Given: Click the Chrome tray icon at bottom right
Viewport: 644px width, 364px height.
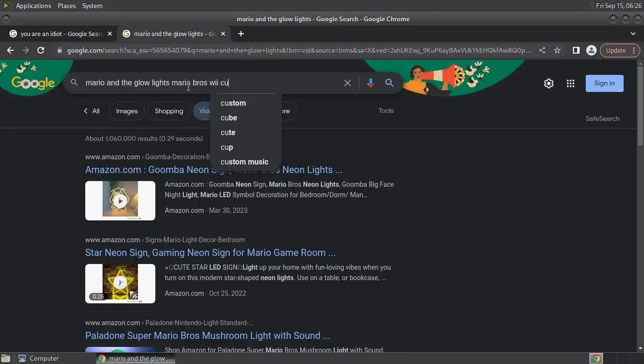Looking at the screenshot, I should click(596, 358).
